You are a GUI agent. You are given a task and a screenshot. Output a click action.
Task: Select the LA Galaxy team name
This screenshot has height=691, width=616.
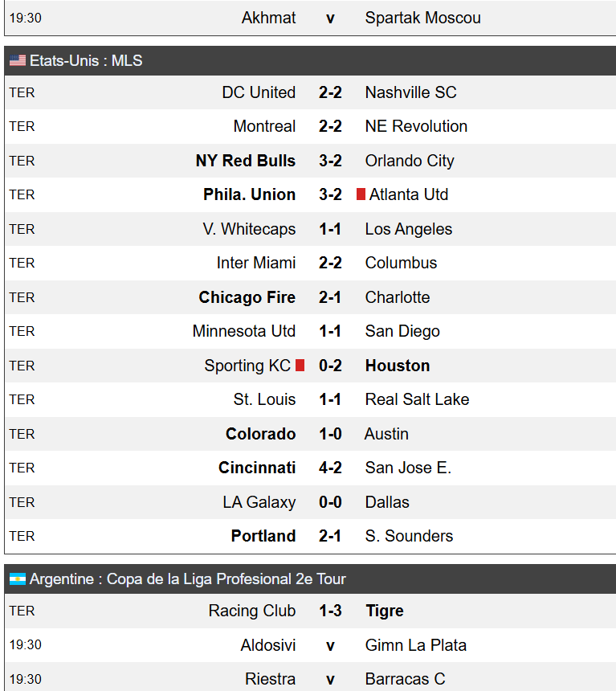[x=259, y=502]
